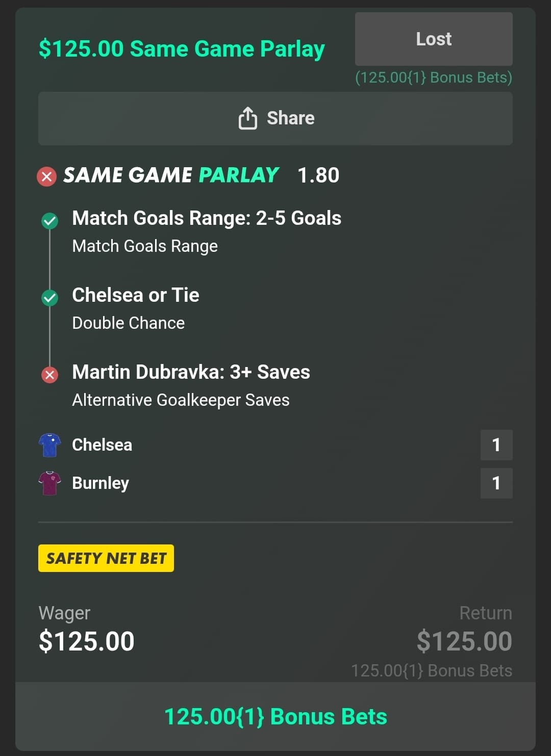The image size is (551, 756).
Task: Click Chelsea's score box
Action: [496, 445]
